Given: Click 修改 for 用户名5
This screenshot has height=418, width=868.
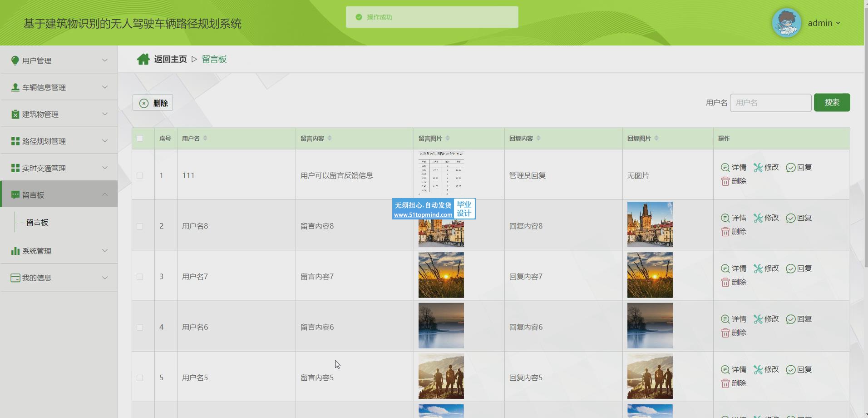Looking at the screenshot, I should [x=766, y=369].
